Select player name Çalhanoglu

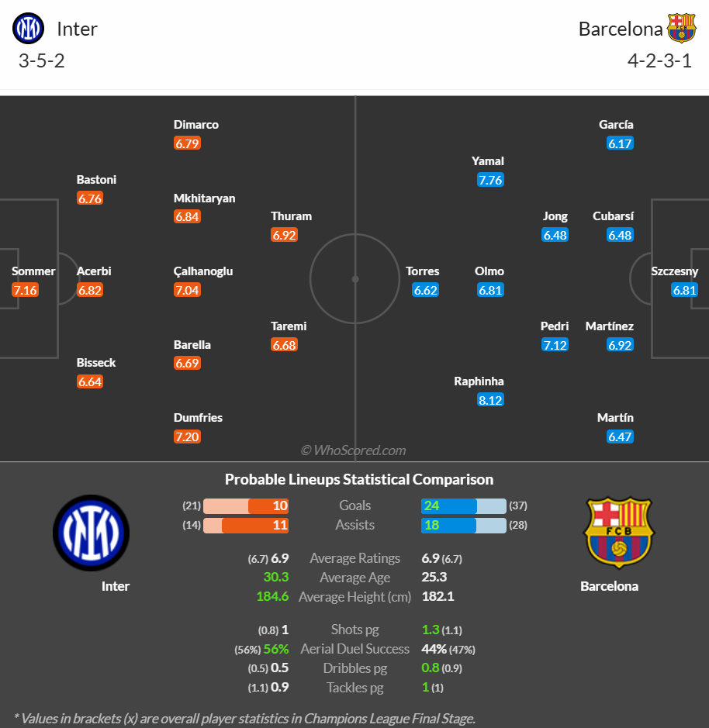pos(203,271)
